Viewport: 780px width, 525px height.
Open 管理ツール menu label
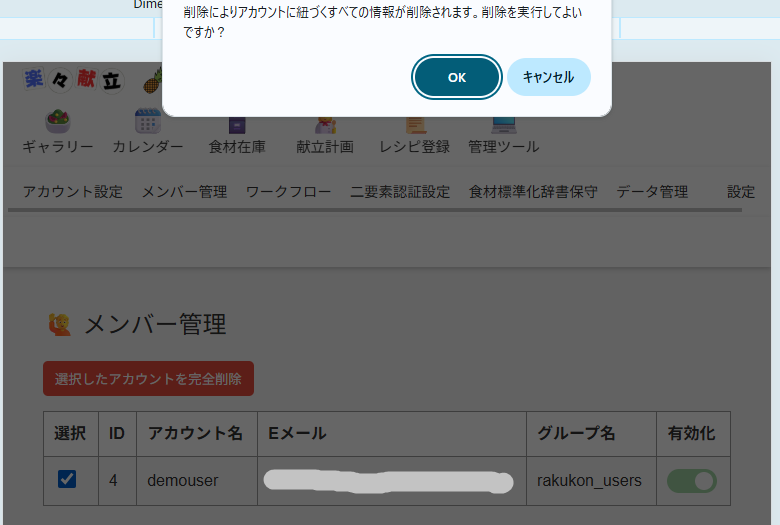(x=503, y=147)
